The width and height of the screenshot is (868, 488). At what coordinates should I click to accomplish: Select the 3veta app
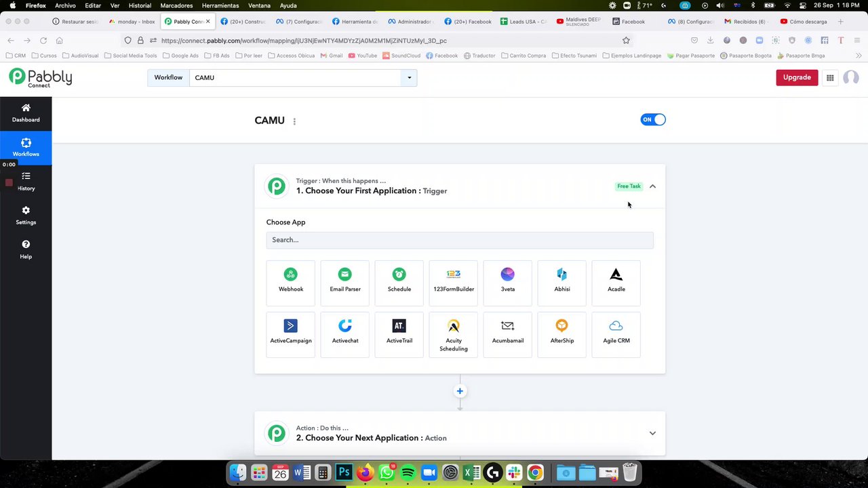[x=508, y=282]
